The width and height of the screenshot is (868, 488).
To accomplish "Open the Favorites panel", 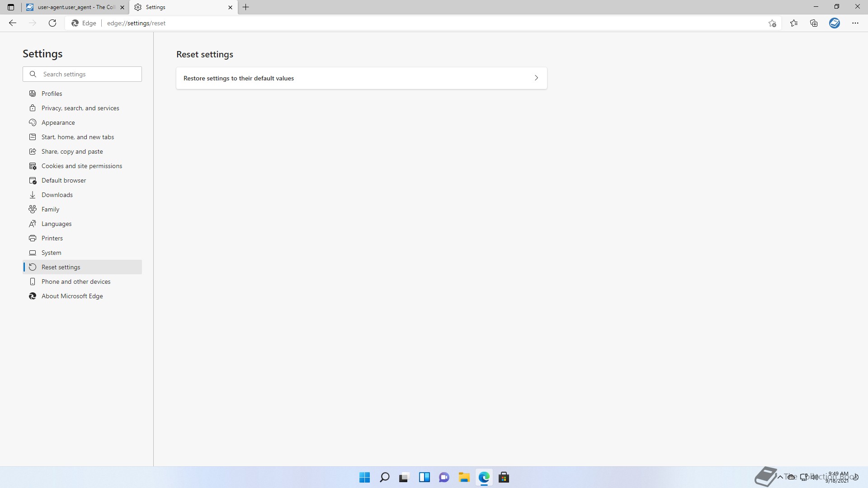I will (x=794, y=23).
